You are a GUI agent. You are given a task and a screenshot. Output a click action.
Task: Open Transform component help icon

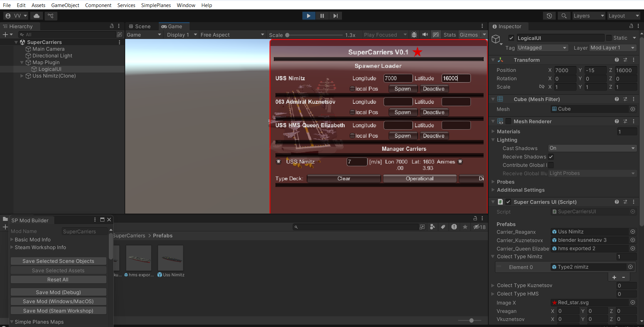click(617, 60)
